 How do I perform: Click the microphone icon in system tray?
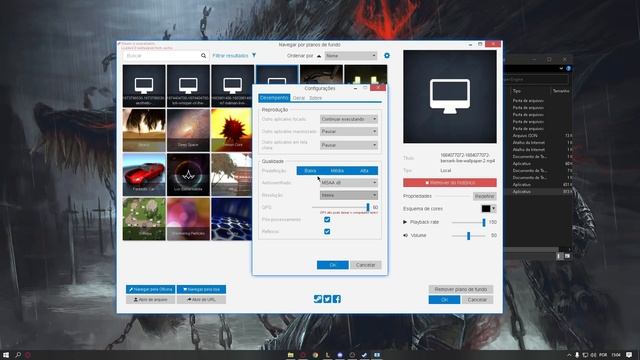(577, 355)
